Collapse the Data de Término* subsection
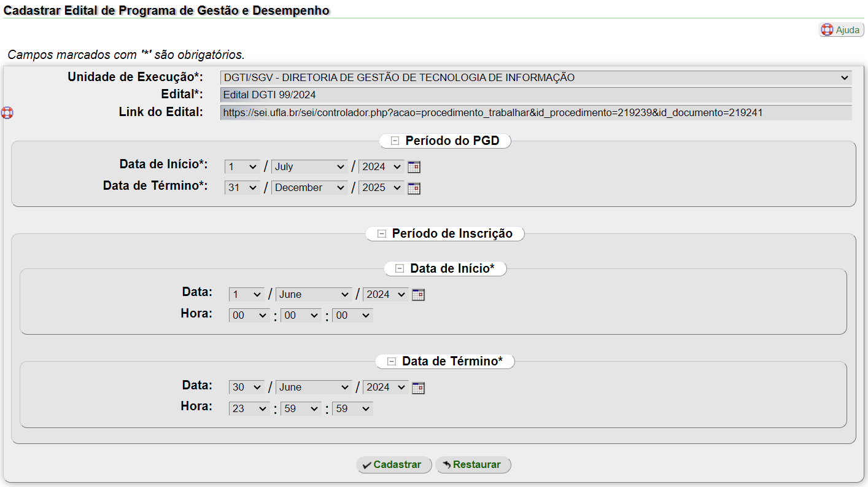Screen dimensions: 868x487 coord(392,361)
